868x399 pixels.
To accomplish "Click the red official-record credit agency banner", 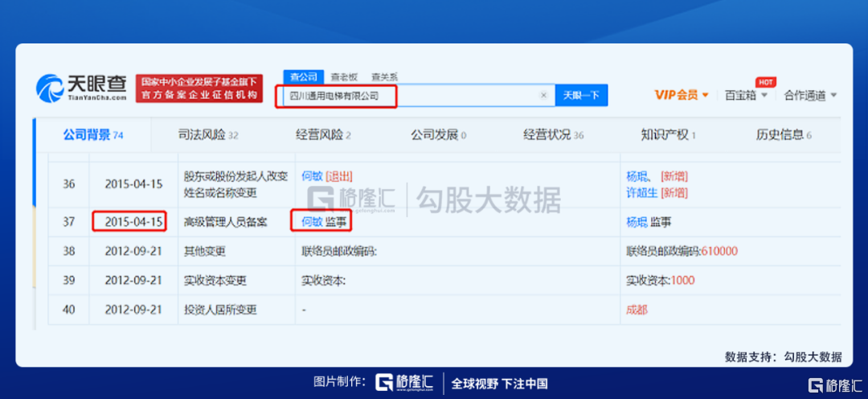I will tap(199, 88).
